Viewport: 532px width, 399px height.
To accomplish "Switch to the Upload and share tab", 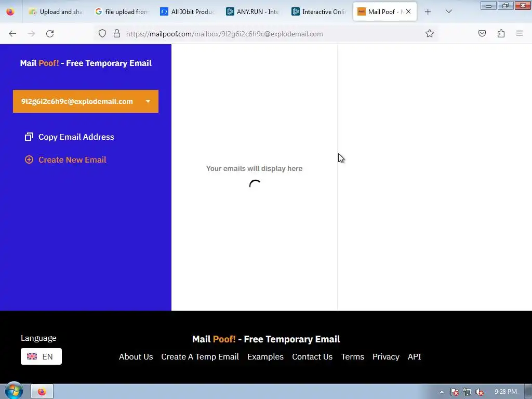I will coord(55,12).
